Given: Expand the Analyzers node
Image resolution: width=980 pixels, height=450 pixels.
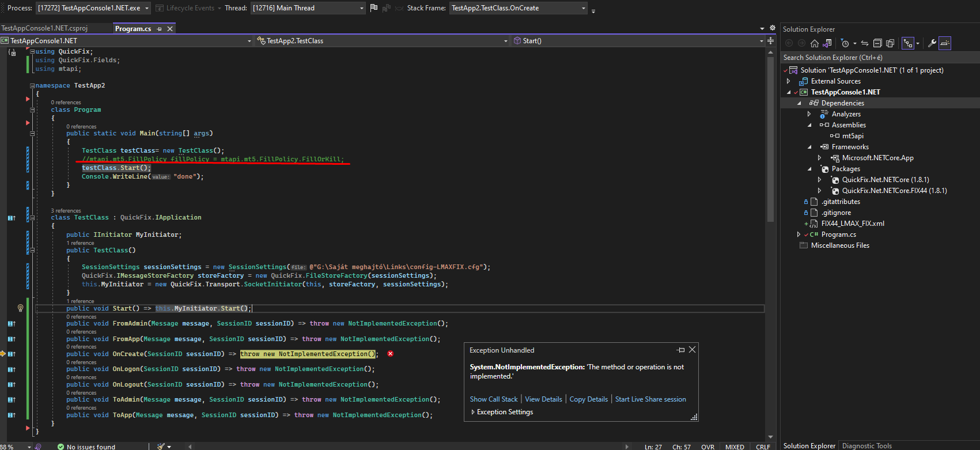Looking at the screenshot, I should (x=809, y=114).
